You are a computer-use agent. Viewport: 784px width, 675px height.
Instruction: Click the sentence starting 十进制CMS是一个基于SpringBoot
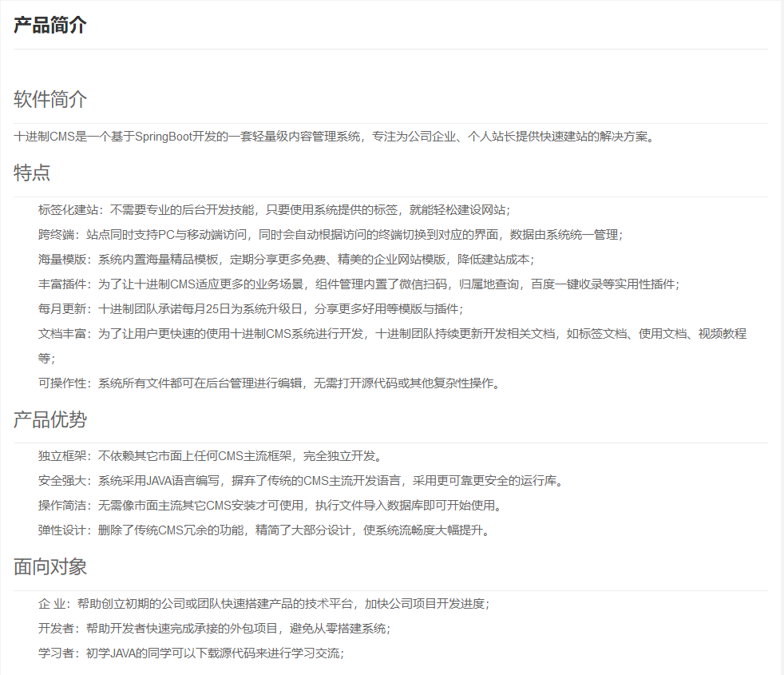pos(334,137)
